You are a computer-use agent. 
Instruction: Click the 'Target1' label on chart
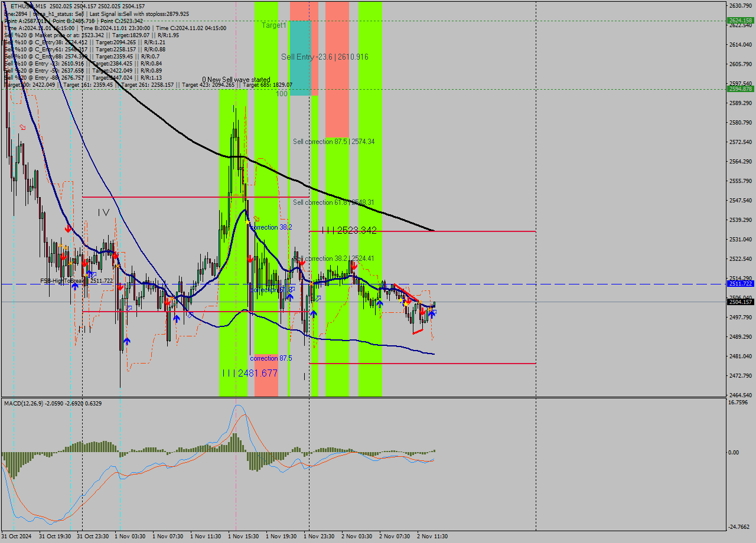274,25
